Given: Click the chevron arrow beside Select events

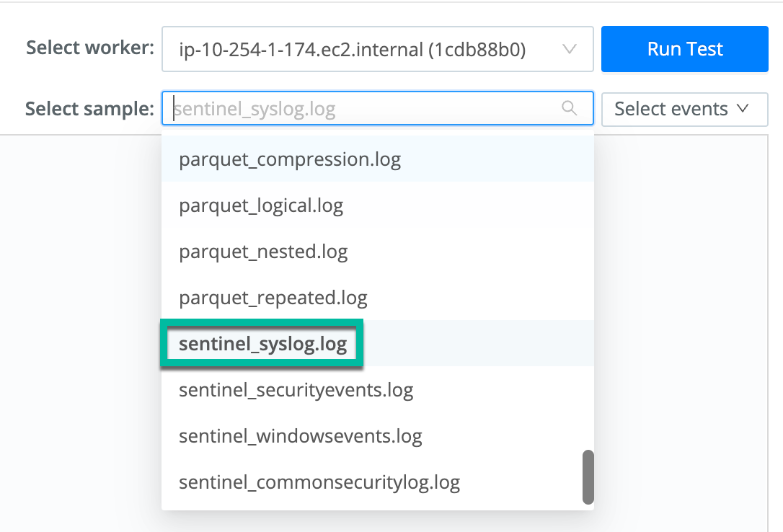Looking at the screenshot, I should [743, 109].
